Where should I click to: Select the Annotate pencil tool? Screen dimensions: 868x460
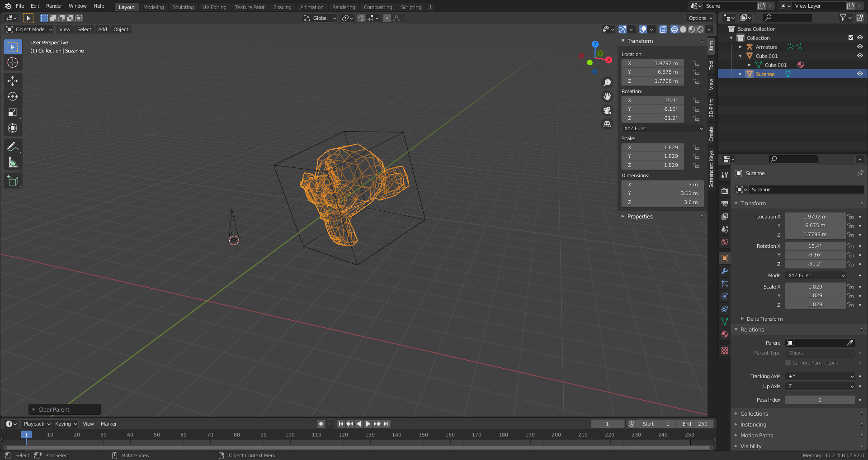[x=13, y=147]
